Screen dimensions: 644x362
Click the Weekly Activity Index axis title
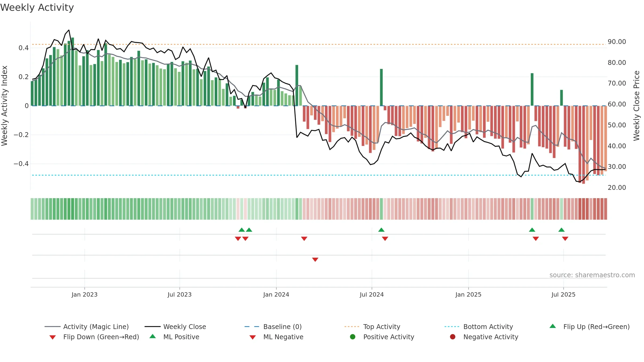pos(5,106)
